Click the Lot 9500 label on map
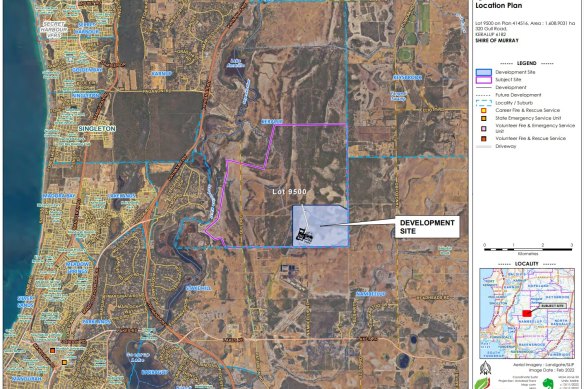The image size is (584, 389). 289,192
